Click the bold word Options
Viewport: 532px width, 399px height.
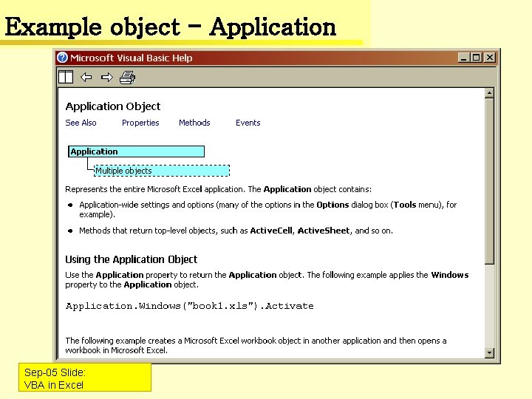(x=332, y=205)
